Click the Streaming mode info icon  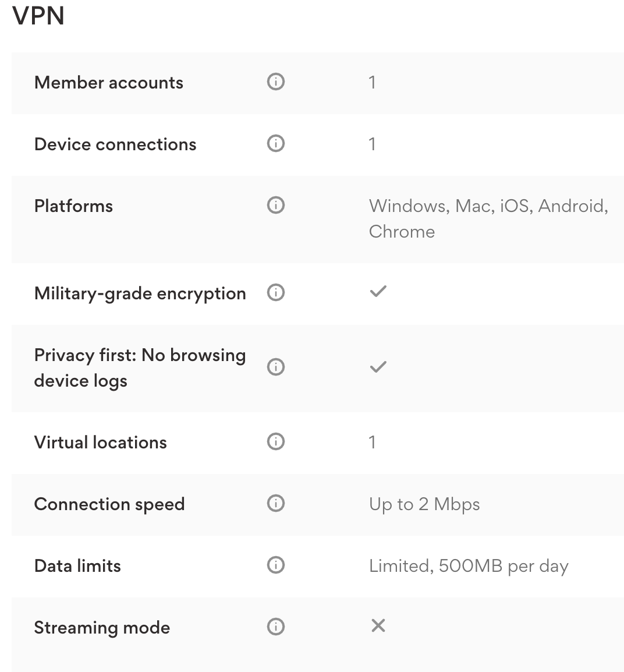pos(275,627)
